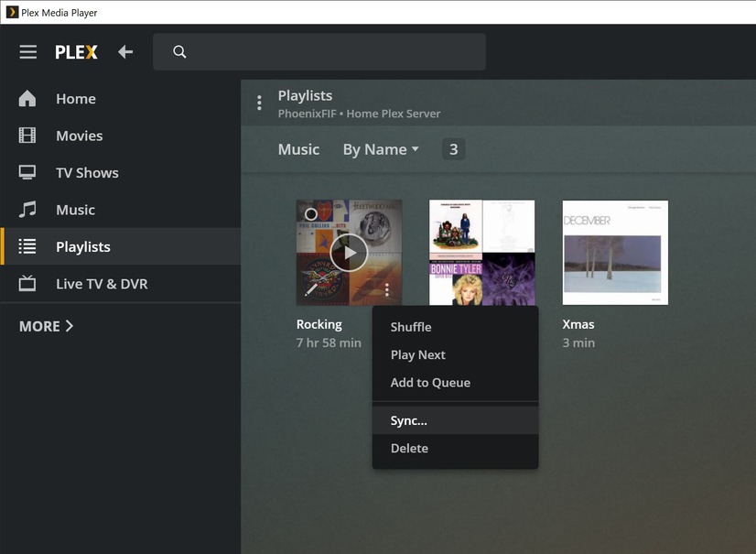756x554 pixels.
Task: Click the PLEX logo
Action: click(x=76, y=52)
